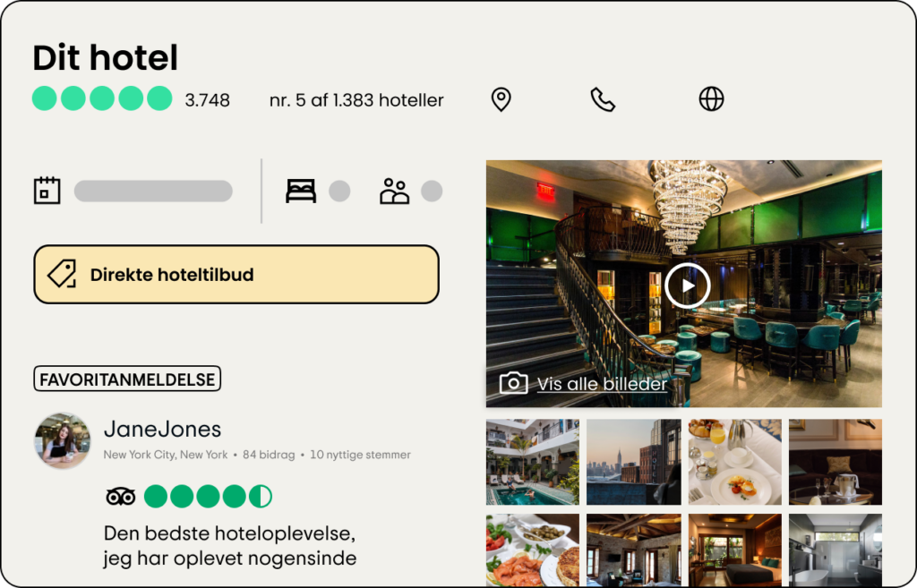Click the calendar date icon

[47, 191]
